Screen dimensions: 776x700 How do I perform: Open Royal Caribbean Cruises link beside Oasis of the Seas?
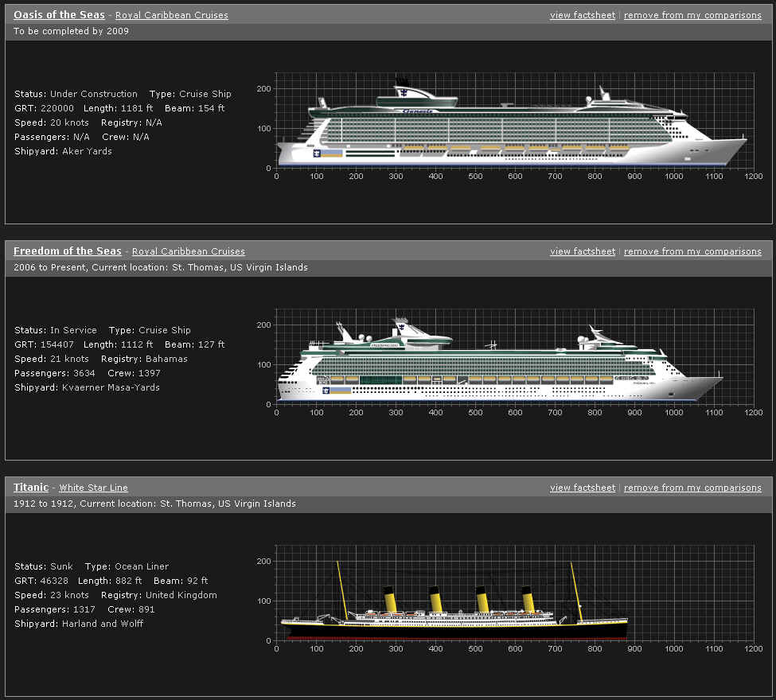(x=172, y=15)
